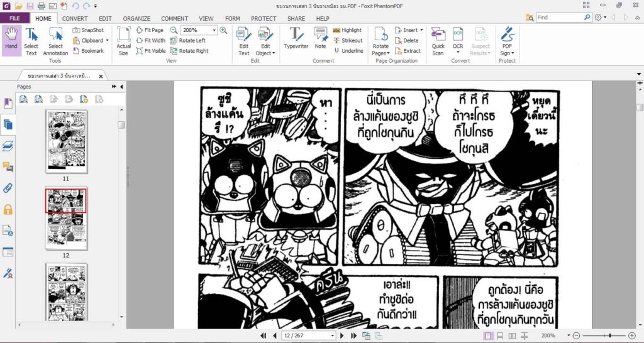Open the Bookmarks side panel
The height and width of the screenshot is (343, 644).
click(8, 103)
